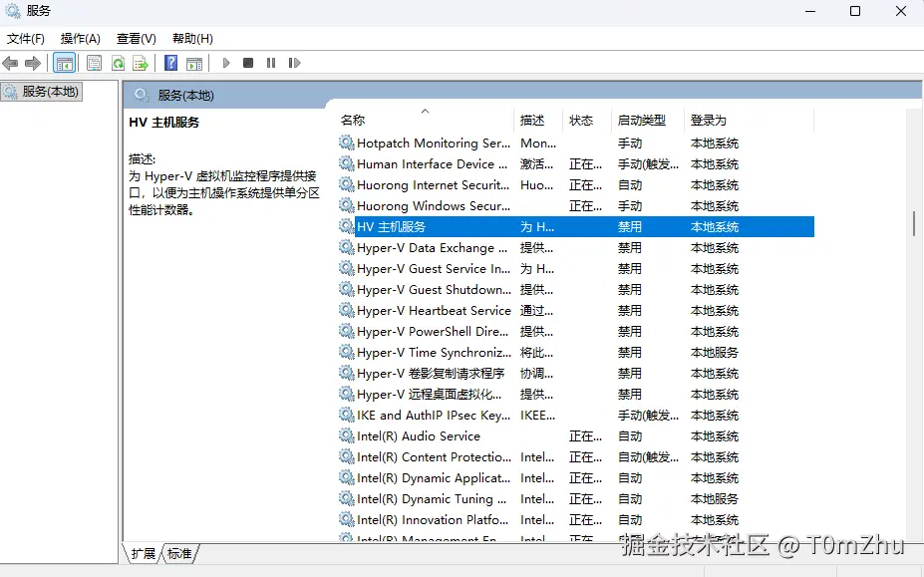924x577 pixels.
Task: Click the gear icon of IKE and AuthIP IPsec
Action: click(x=347, y=415)
